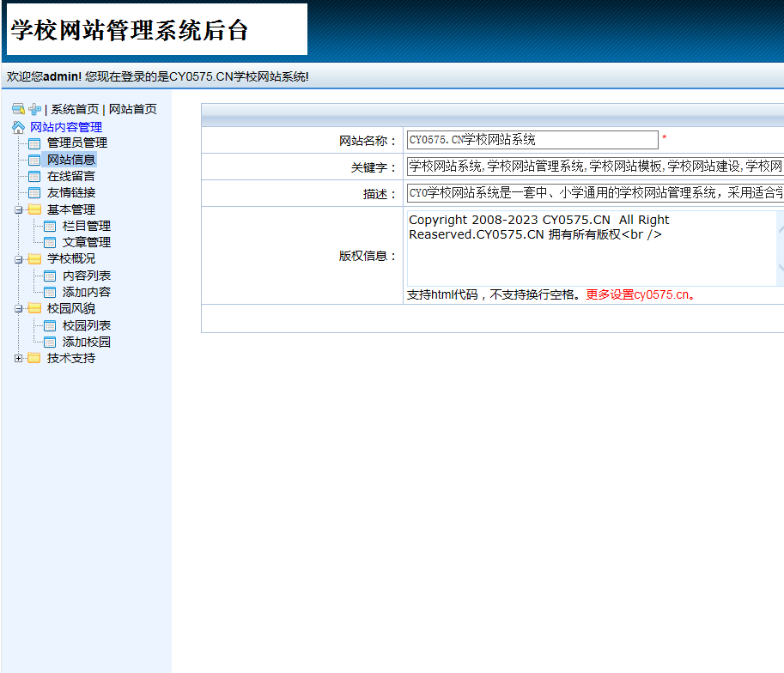Screen dimensions: 784x673
Task: Expand the 技术支持 tree node
Action: [x=19, y=359]
